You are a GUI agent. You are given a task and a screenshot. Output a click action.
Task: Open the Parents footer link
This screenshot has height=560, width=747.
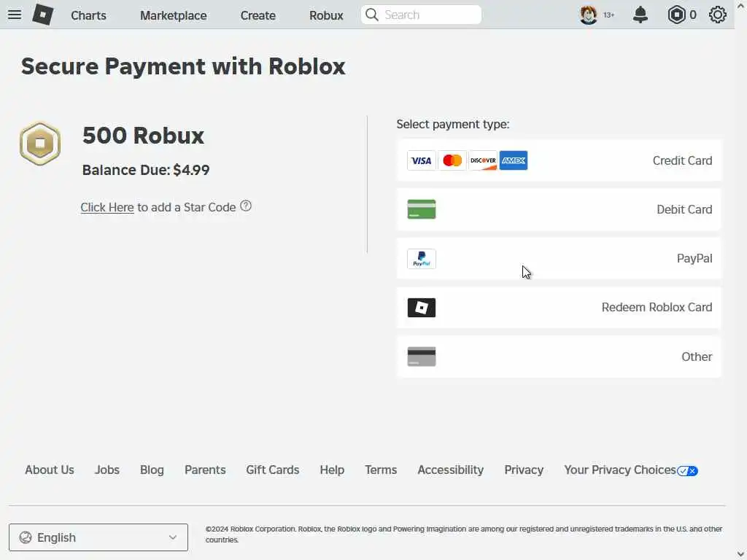click(205, 470)
